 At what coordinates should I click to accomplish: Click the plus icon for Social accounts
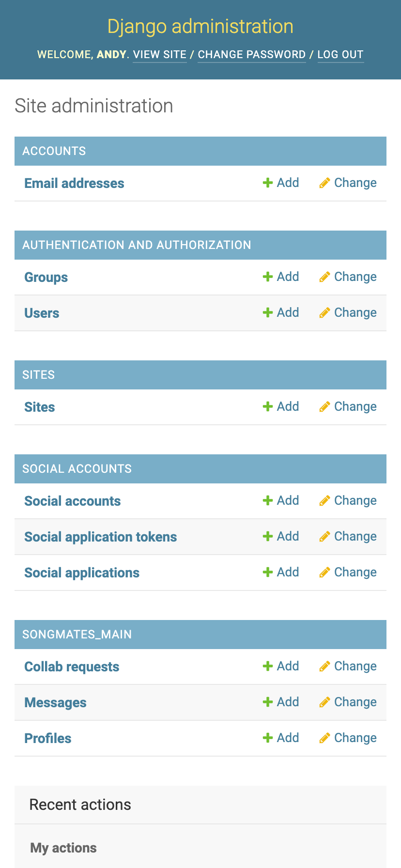point(267,500)
